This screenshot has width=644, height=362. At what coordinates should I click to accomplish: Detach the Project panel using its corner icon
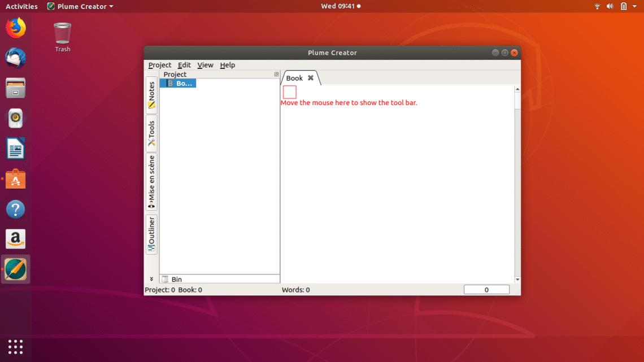(276, 74)
